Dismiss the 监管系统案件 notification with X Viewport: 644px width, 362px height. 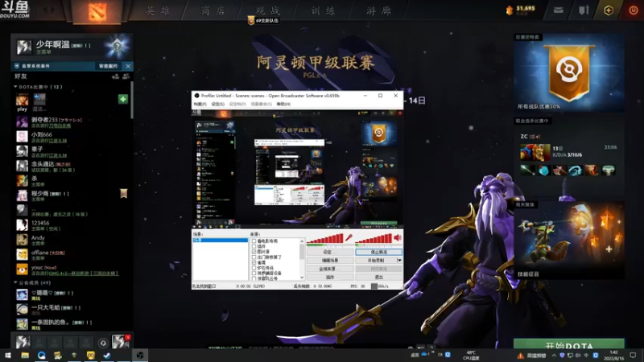(128, 66)
